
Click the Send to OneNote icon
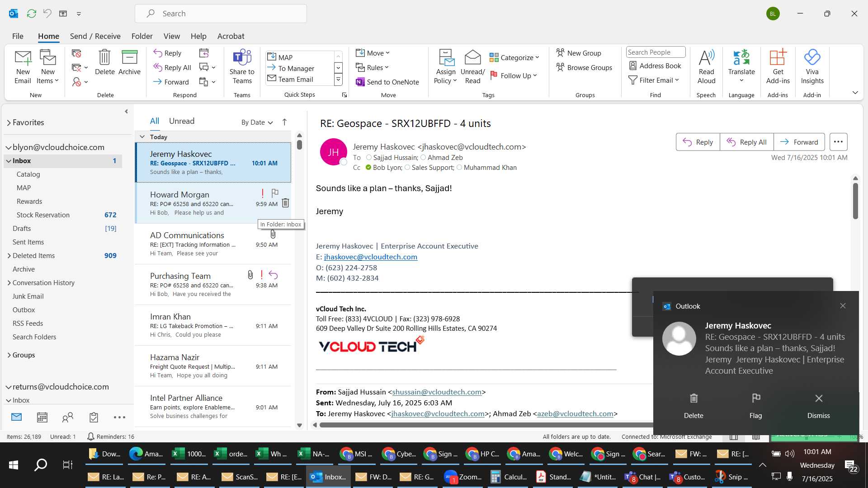[x=387, y=82]
